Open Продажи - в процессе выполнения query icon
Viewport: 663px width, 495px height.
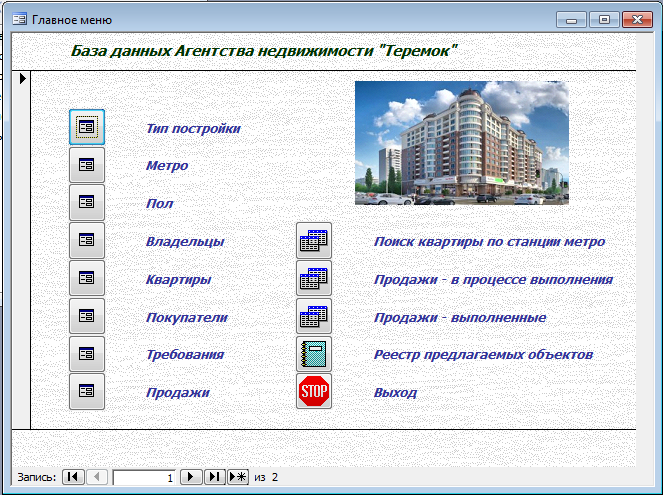pos(314,279)
